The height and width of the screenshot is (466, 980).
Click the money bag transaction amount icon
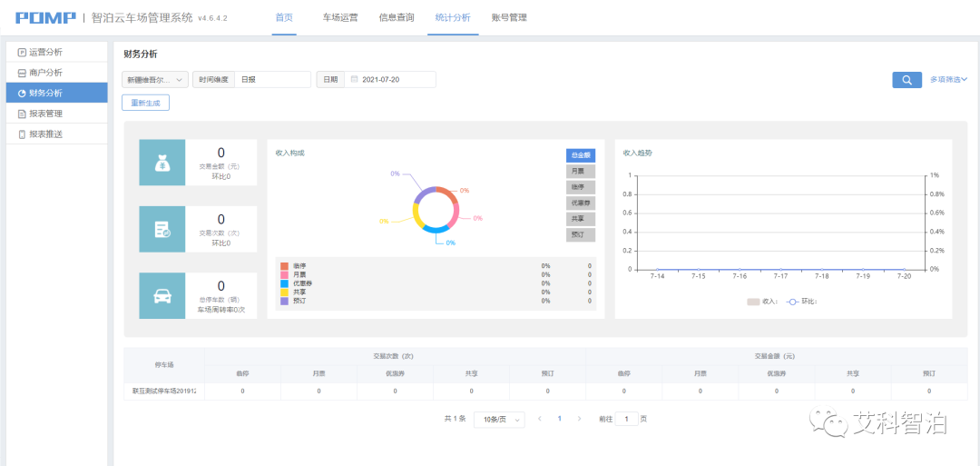[x=162, y=163]
